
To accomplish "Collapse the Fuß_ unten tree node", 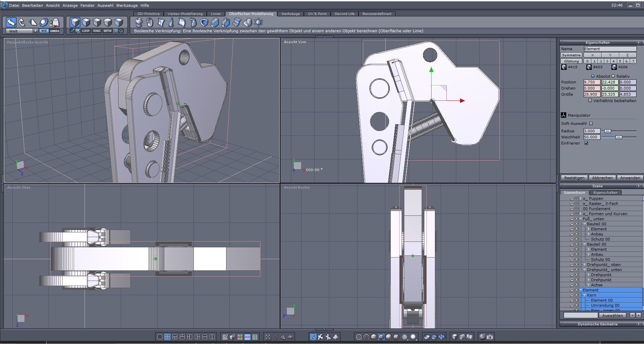I will coord(581,219).
